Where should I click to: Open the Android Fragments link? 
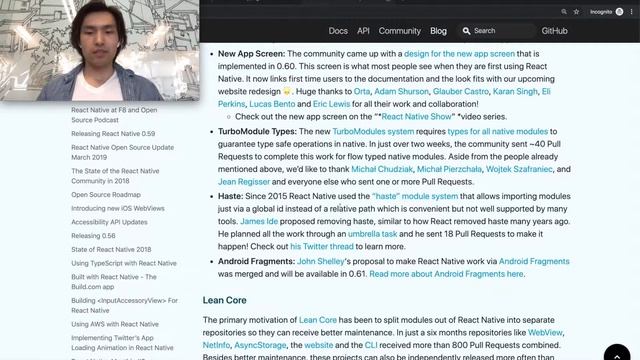point(534,261)
